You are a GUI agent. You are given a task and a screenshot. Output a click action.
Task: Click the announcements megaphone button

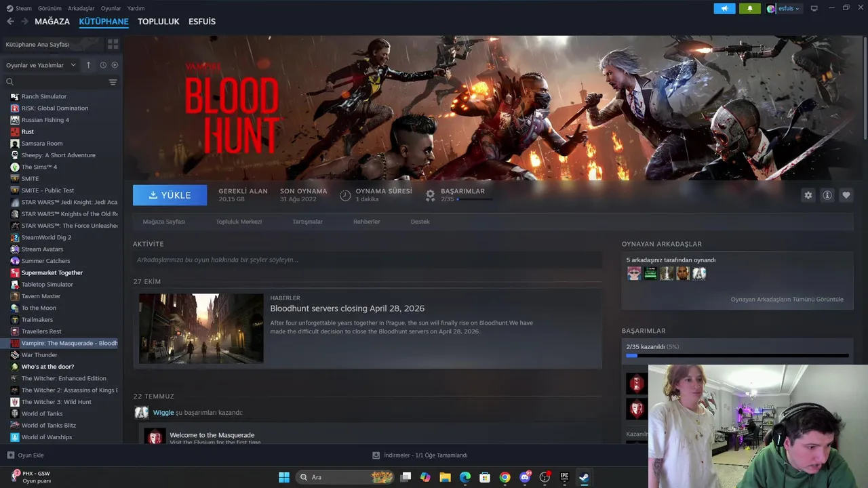point(724,9)
